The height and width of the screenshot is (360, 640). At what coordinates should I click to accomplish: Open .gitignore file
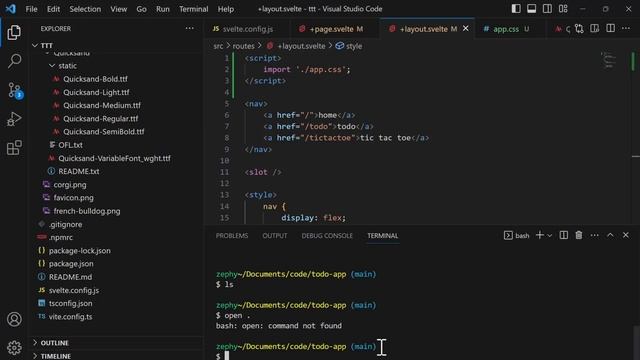66,224
